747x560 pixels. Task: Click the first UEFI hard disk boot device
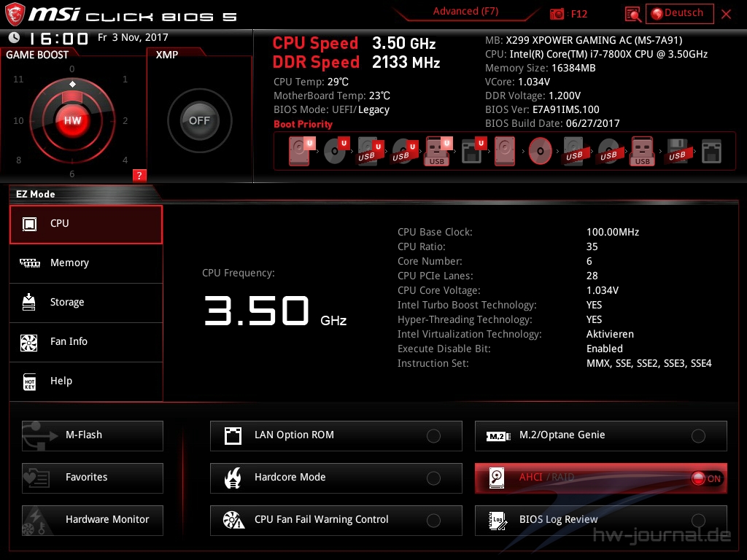(301, 151)
